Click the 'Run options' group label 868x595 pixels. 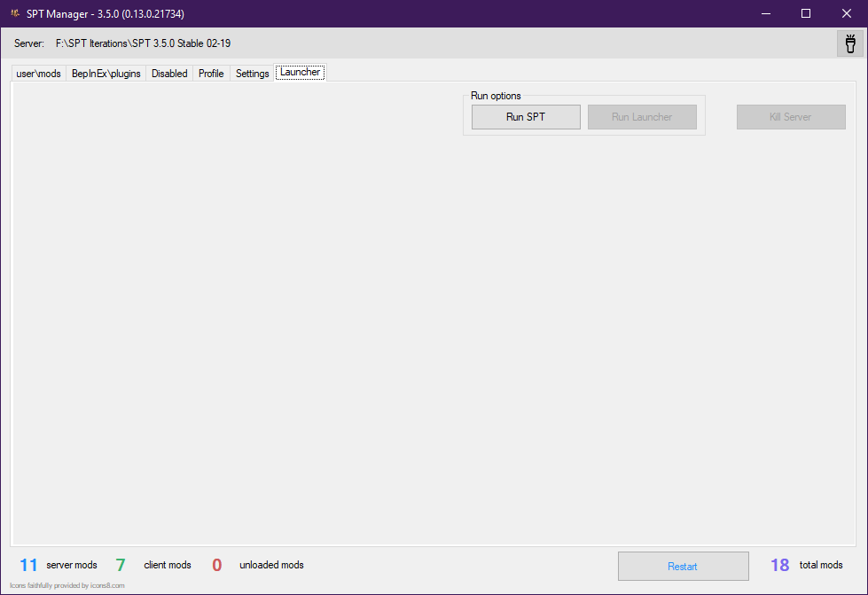[496, 96]
